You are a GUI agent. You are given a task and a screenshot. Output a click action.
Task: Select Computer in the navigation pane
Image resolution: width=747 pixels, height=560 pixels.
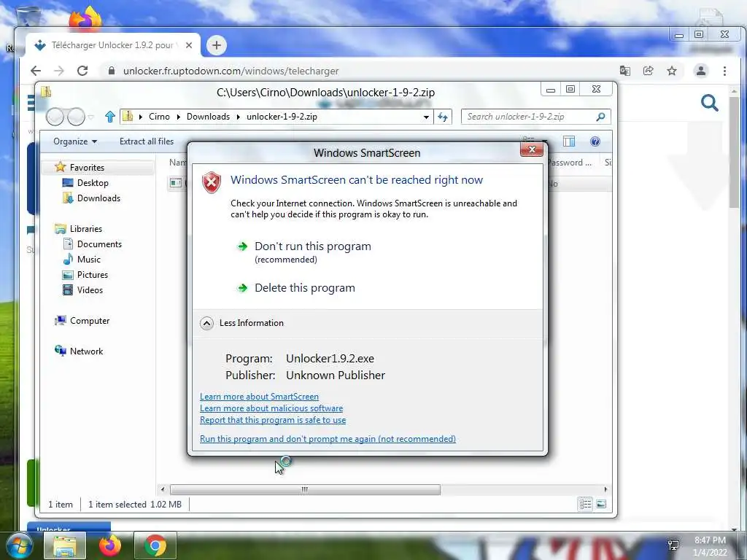[90, 321]
